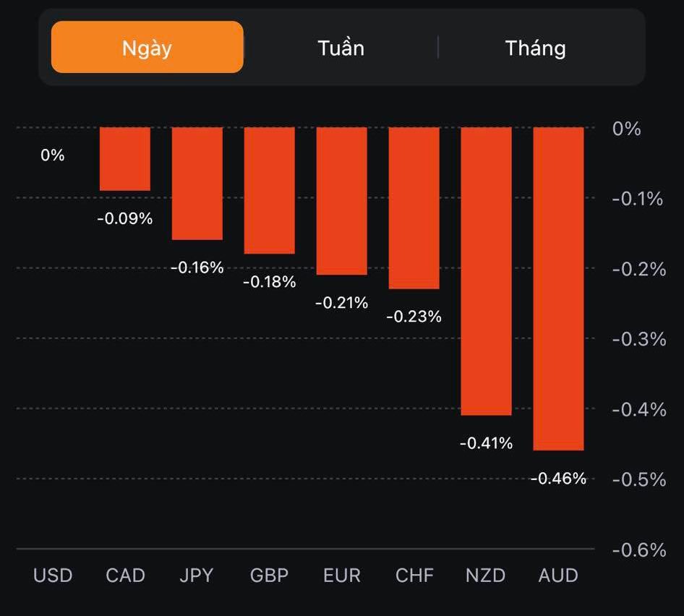The width and height of the screenshot is (684, 616).
Task: Tap the JPY bar in the chart
Action: [x=197, y=184]
